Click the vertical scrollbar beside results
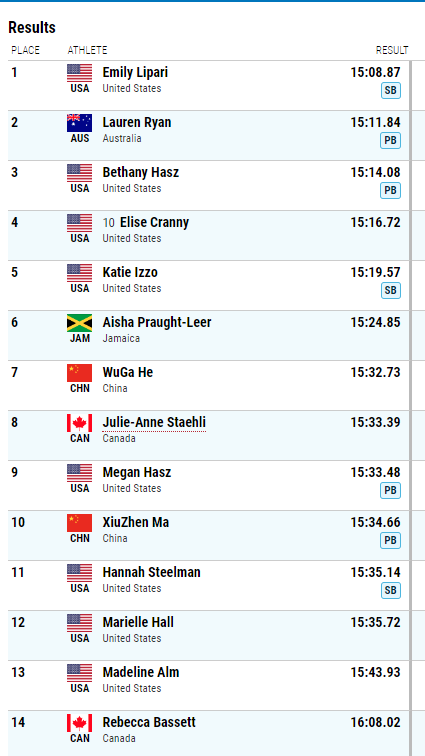This screenshot has width=425, height=756. (x=411, y=408)
